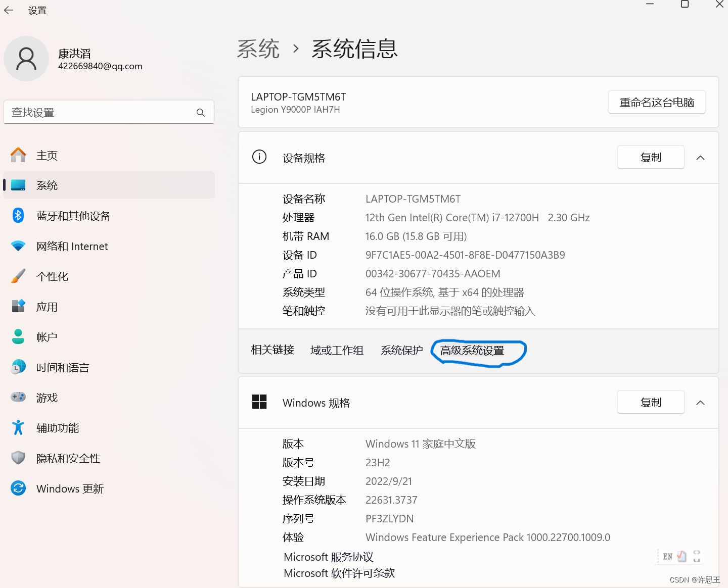The height and width of the screenshot is (588, 728).
Task: Click Windows Feature Experience Pack version text
Action: (488, 537)
